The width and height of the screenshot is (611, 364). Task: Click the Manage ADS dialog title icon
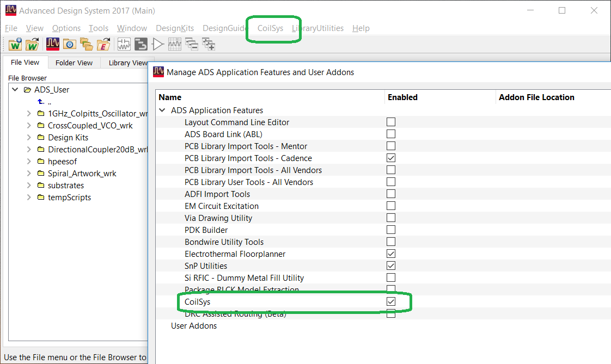pyautogui.click(x=158, y=72)
